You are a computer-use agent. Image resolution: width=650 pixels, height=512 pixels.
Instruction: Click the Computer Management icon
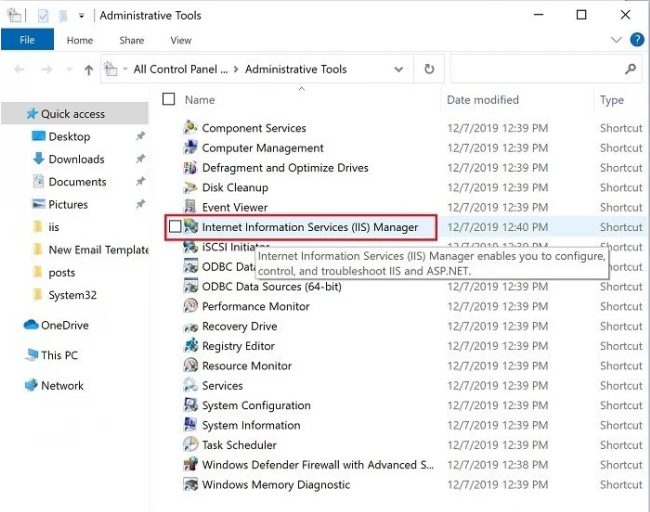point(190,147)
